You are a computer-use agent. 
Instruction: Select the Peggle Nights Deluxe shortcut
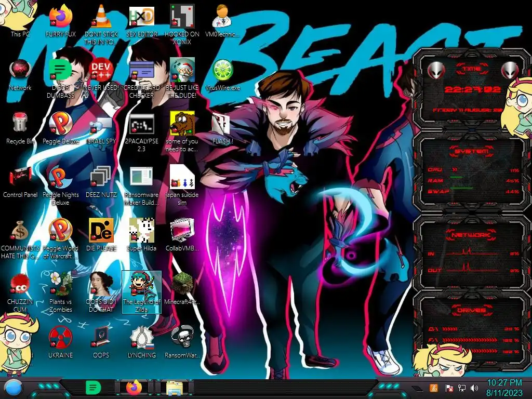pos(60,186)
